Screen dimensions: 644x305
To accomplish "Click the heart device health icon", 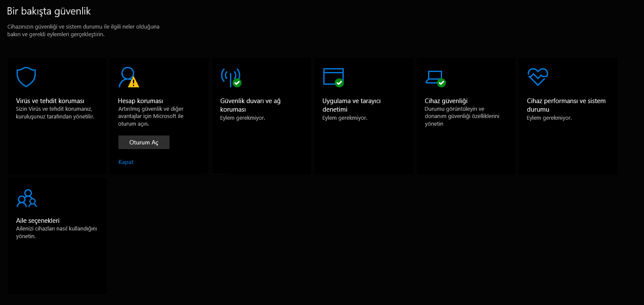I will pyautogui.click(x=538, y=77).
